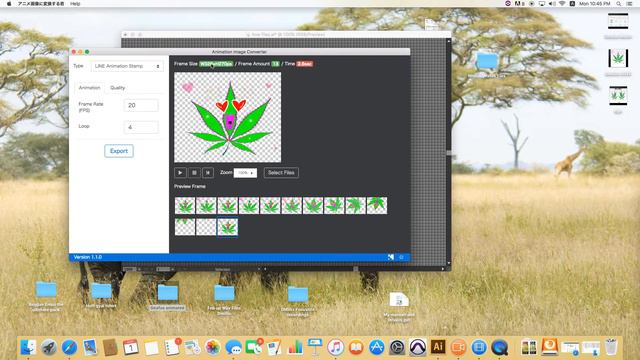Open Safari from the Dock
The width and height of the screenshot is (640, 360).
pyautogui.click(x=69, y=347)
